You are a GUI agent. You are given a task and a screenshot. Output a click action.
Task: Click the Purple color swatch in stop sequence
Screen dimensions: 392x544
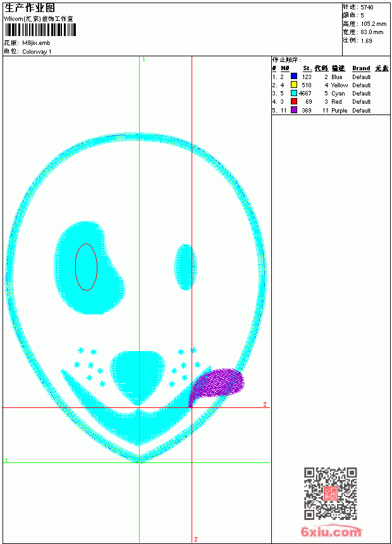(294, 110)
